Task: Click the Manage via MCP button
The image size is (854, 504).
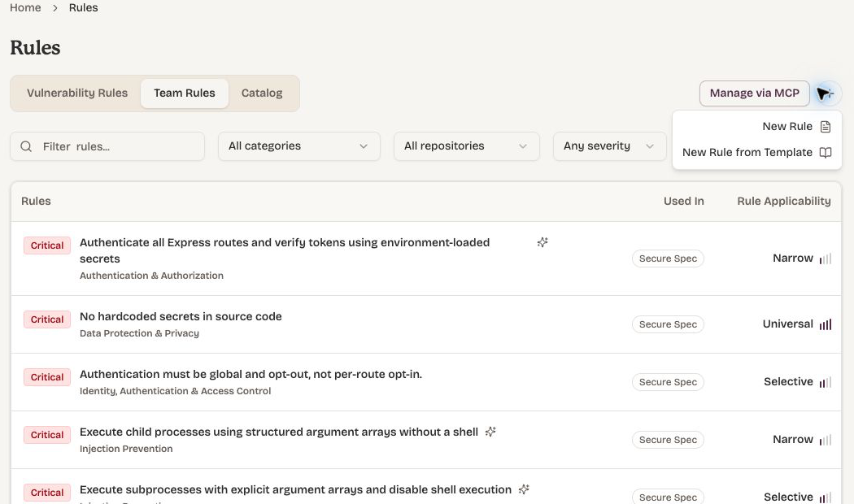Action: (754, 93)
